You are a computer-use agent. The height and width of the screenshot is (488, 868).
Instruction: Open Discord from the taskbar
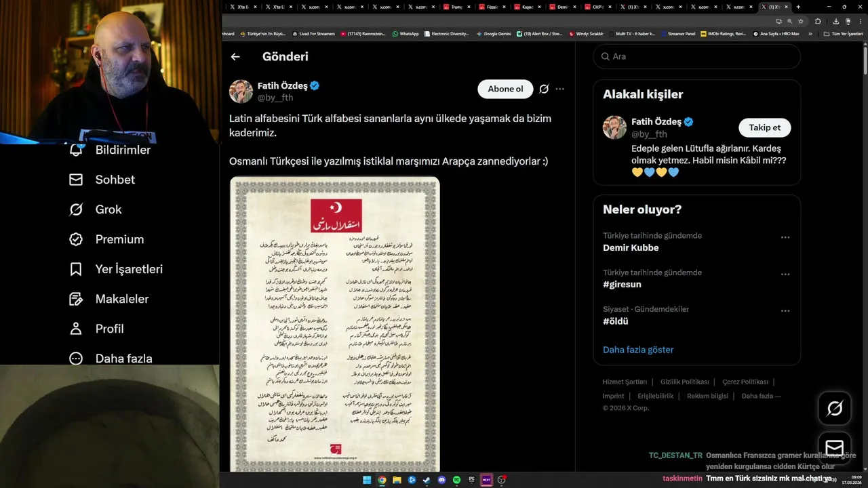pos(441,480)
